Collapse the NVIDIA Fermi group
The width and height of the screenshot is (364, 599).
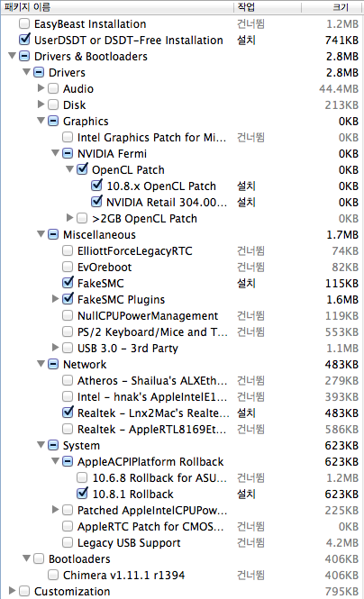pyautogui.click(x=55, y=153)
